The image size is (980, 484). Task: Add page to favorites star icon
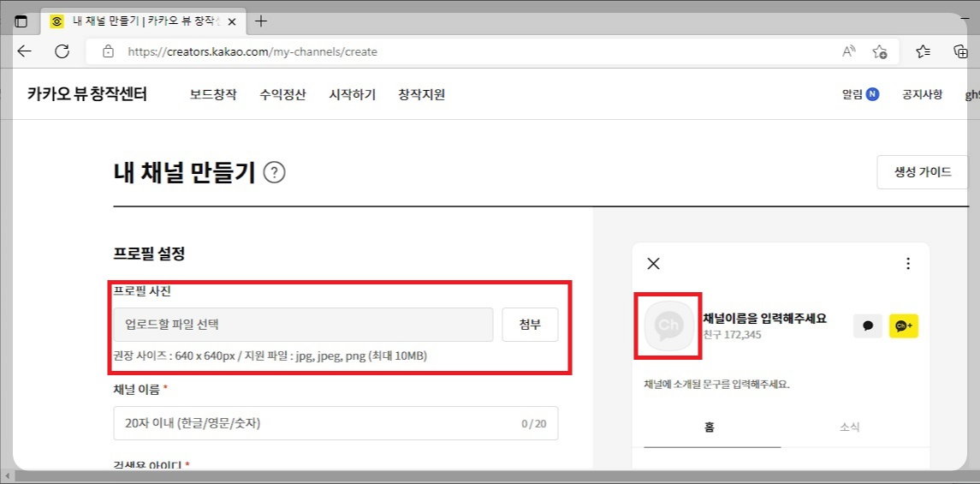[x=880, y=51]
